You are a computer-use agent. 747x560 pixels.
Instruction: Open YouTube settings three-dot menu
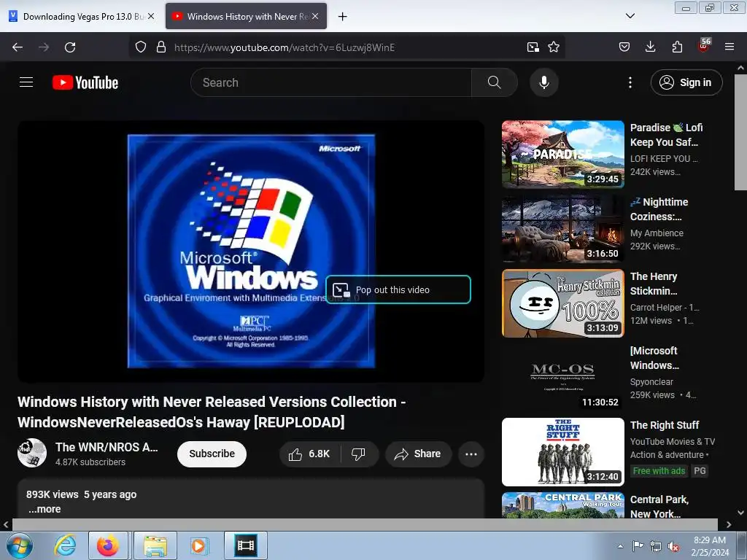(630, 82)
